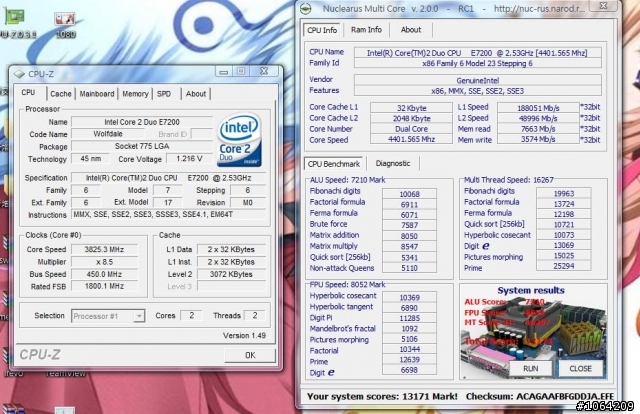Open the desktop icon labeled 1080
This screenshot has height=414, width=640.
(65, 24)
